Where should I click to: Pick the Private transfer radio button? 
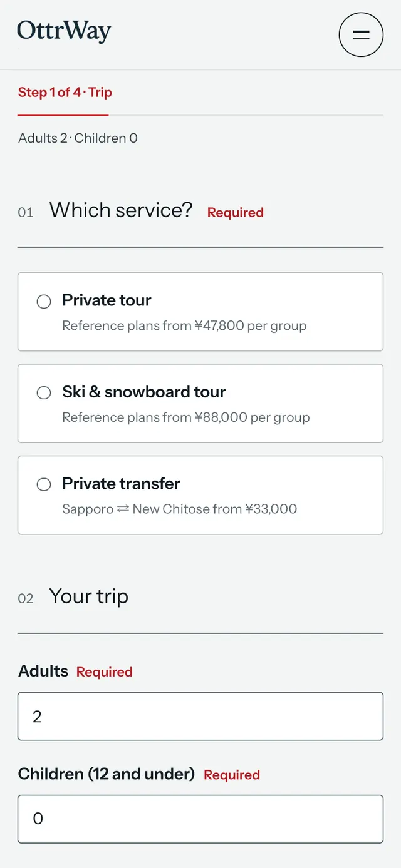[44, 484]
